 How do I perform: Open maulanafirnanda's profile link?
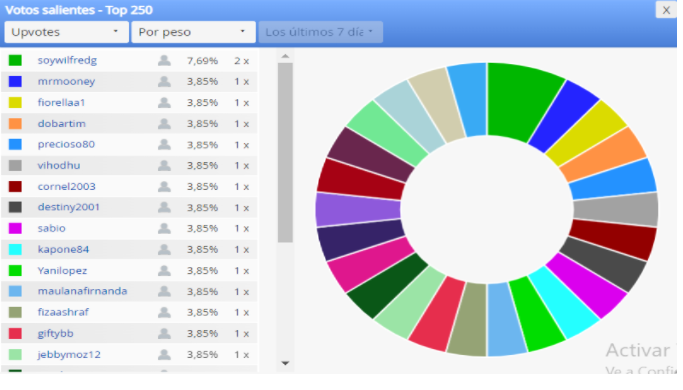pyautogui.click(x=82, y=291)
